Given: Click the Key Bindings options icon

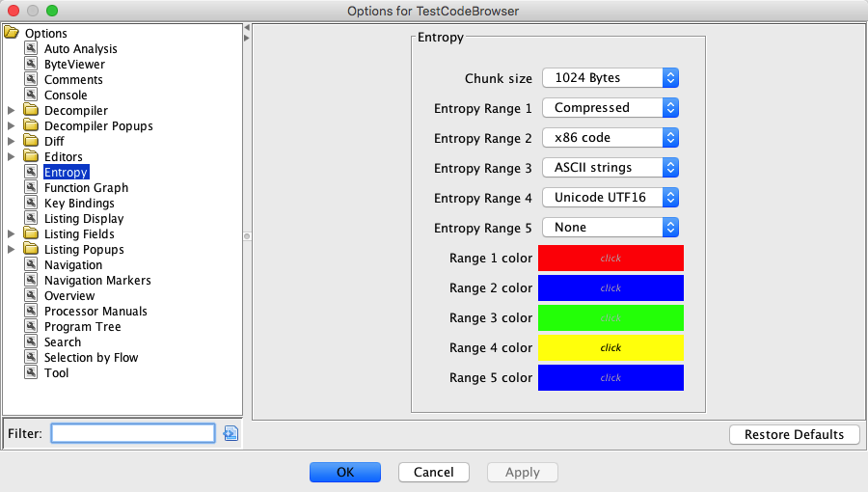Looking at the screenshot, I should pyautogui.click(x=31, y=204).
